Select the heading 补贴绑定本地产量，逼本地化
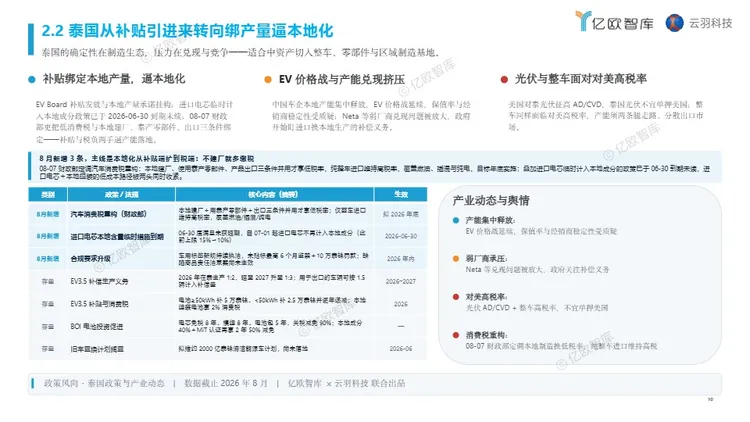The image size is (750, 422). coord(114,79)
